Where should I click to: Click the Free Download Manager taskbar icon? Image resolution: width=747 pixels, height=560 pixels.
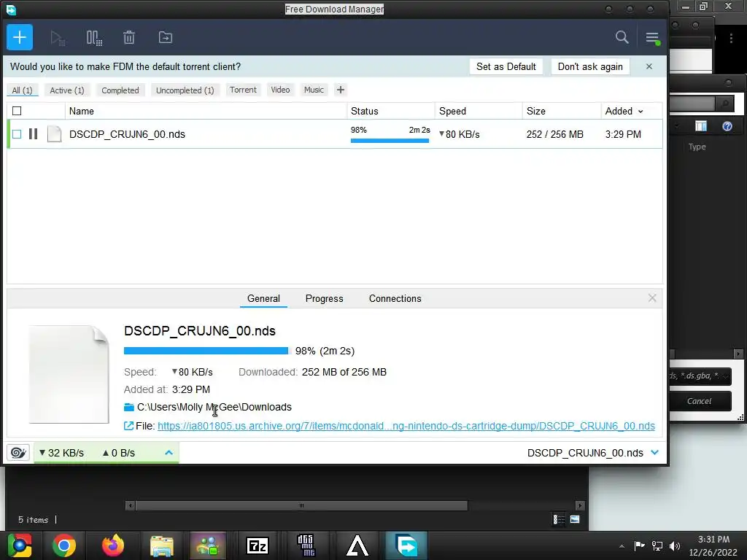click(406, 545)
